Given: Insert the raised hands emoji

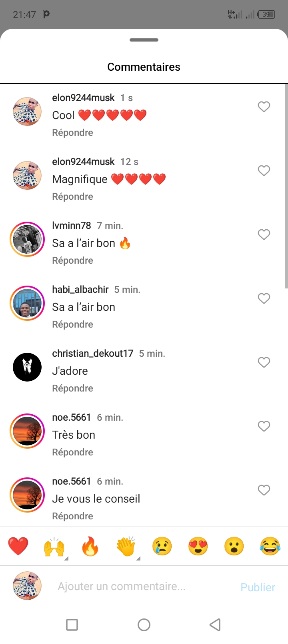Looking at the screenshot, I should [54, 546].
